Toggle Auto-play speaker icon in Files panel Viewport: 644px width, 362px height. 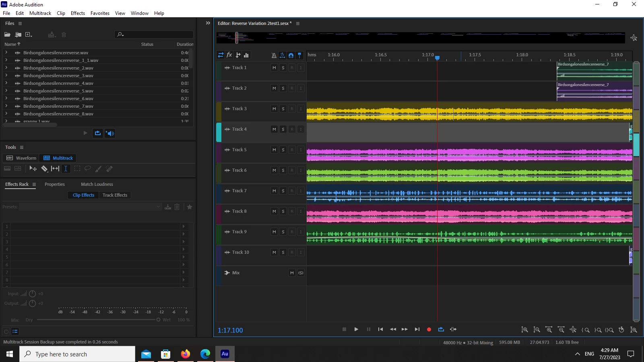click(110, 133)
